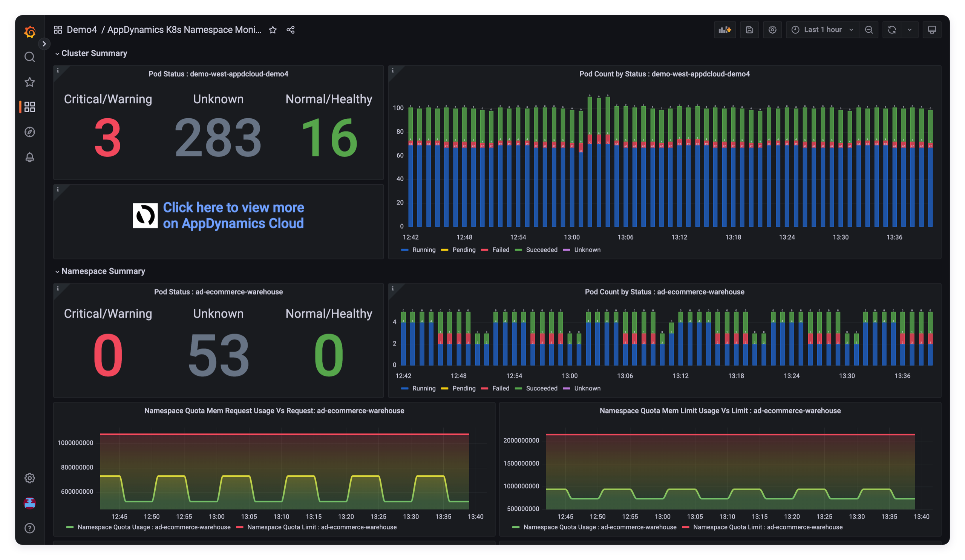Image resolution: width=965 pixels, height=560 pixels.
Task: Show info for ad-ecommerce-warehouse Pod Count panel
Action: [x=392, y=288]
